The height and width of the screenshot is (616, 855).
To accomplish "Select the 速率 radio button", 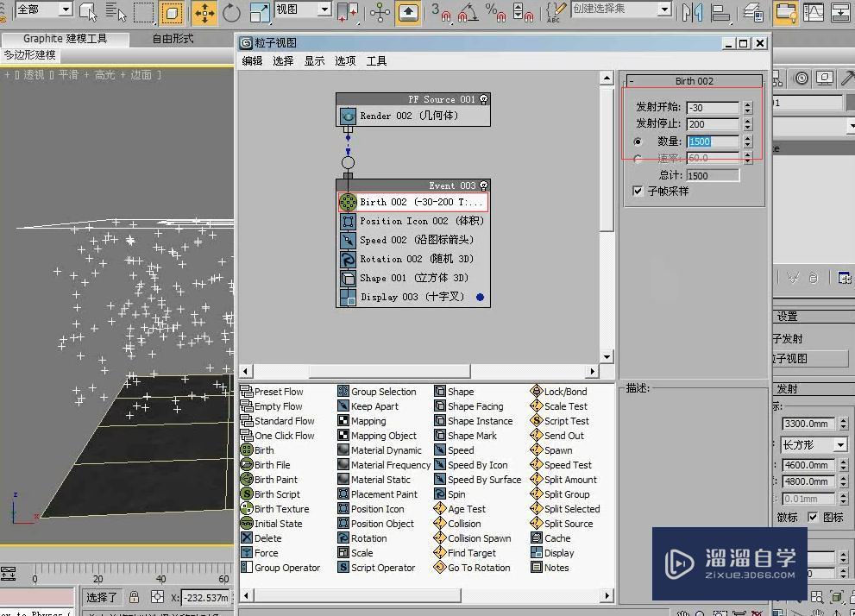I will pos(638,159).
